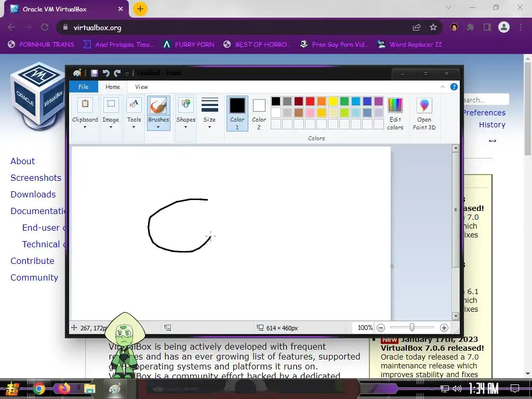The height and width of the screenshot is (399, 532).
Task: Open the History link on the webpage
Action: pyautogui.click(x=492, y=125)
